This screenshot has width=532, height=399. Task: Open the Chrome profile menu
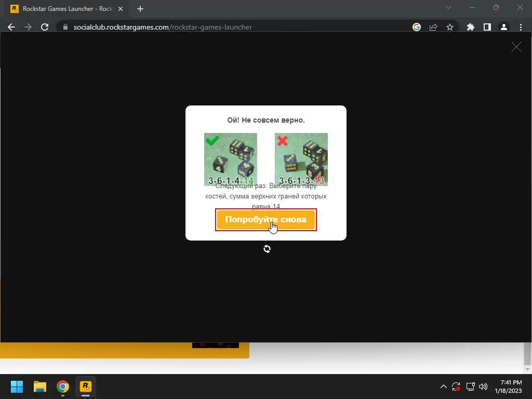tap(504, 27)
